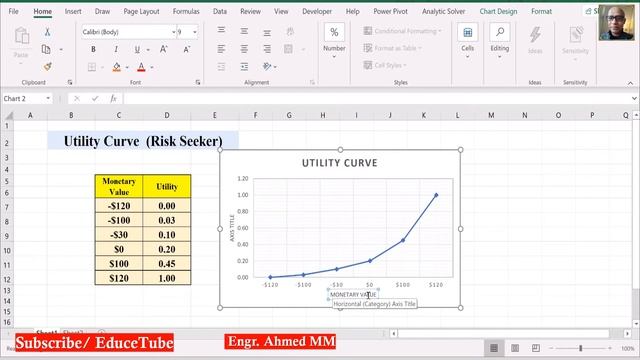
Task: Open the font size dropdown
Action: [195, 32]
